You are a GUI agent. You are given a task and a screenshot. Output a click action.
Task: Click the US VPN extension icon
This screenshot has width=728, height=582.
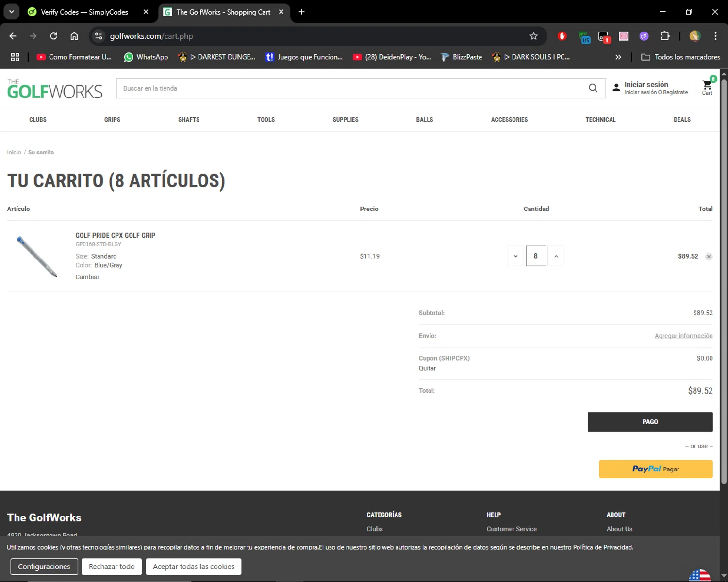point(584,37)
